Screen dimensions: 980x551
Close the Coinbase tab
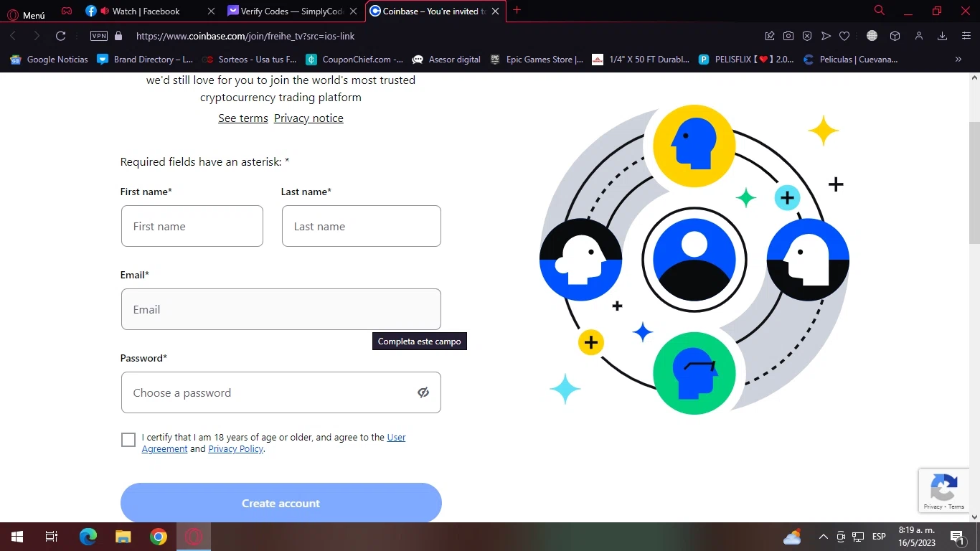tap(495, 11)
